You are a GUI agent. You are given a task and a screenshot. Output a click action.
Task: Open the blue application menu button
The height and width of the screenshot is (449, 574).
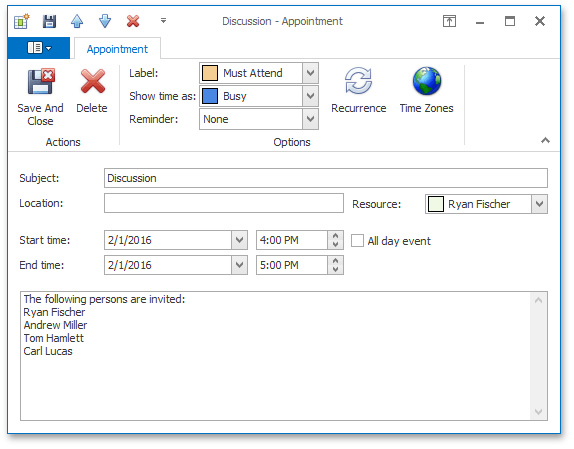(39, 48)
